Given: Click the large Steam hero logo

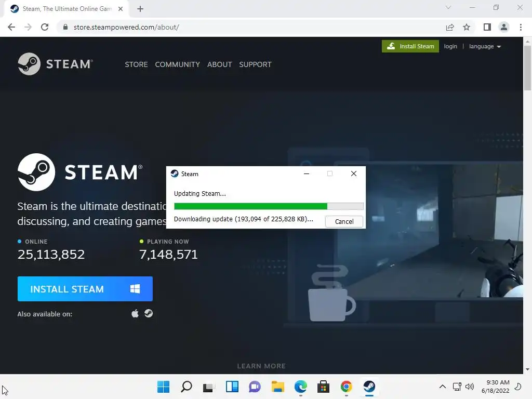Looking at the screenshot, I should point(80,172).
